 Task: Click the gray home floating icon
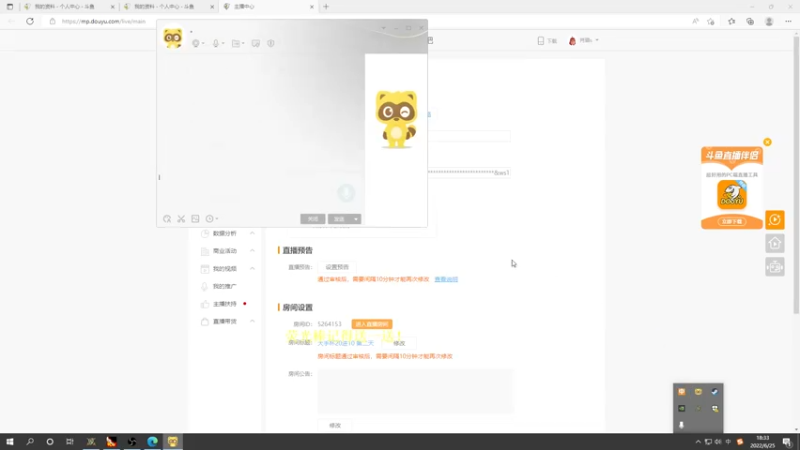point(774,243)
